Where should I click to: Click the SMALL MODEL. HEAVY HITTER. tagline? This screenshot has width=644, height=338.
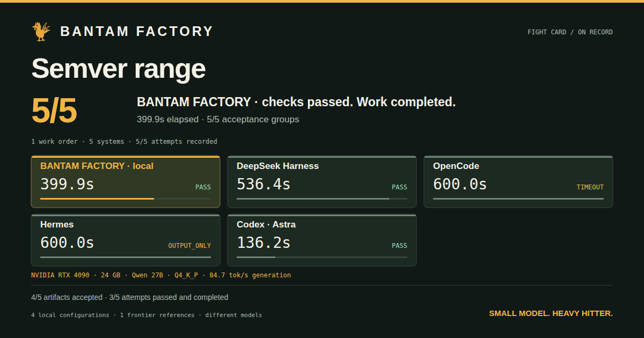coord(551,313)
